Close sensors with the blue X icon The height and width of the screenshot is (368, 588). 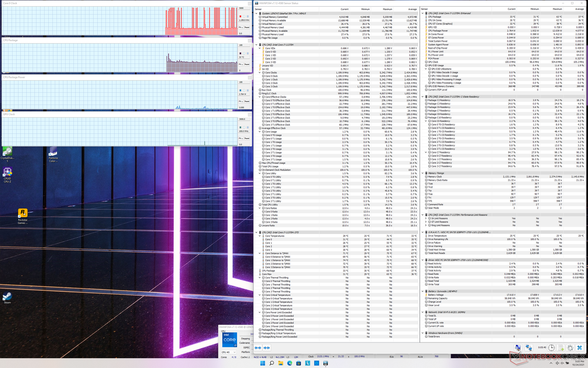(579, 348)
